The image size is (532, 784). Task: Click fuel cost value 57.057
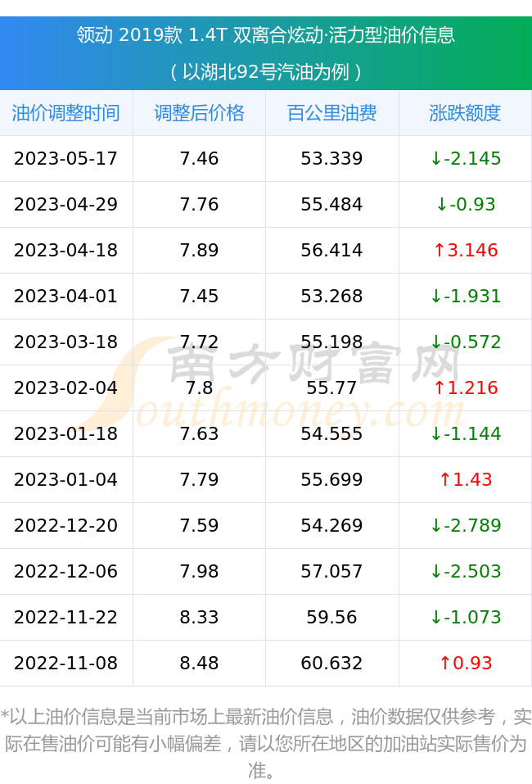click(331, 572)
